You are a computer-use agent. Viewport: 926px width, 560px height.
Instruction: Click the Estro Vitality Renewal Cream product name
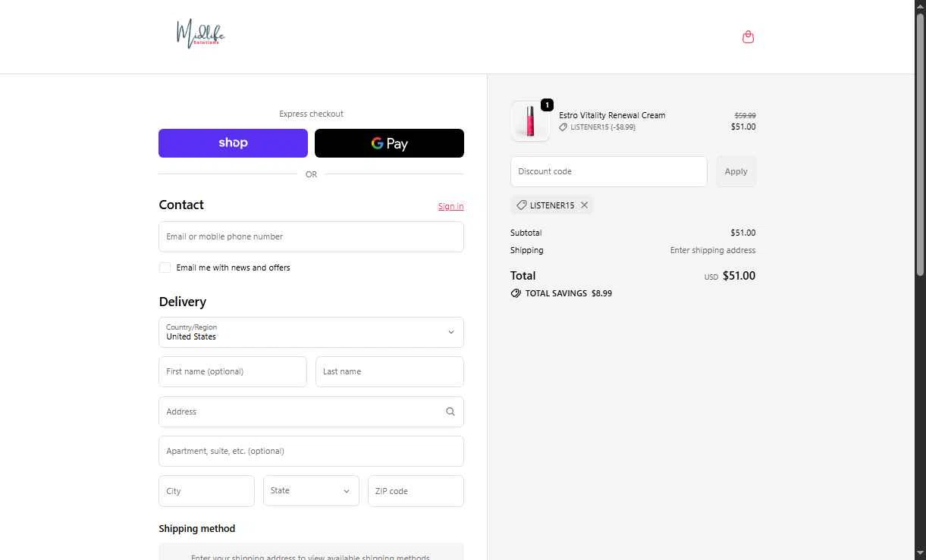click(x=612, y=115)
